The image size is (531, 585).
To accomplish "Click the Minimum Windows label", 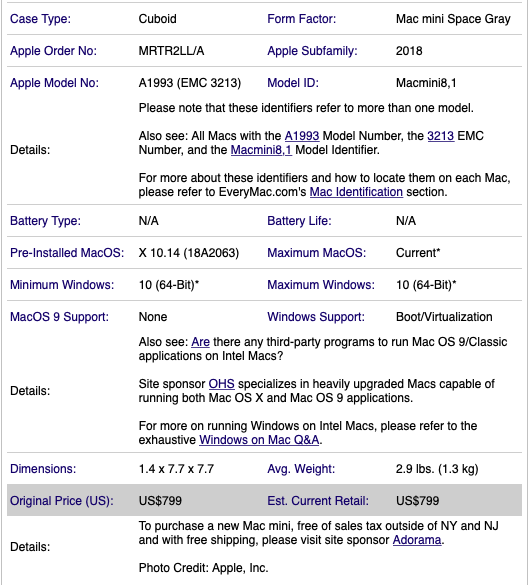I will click(62, 285).
